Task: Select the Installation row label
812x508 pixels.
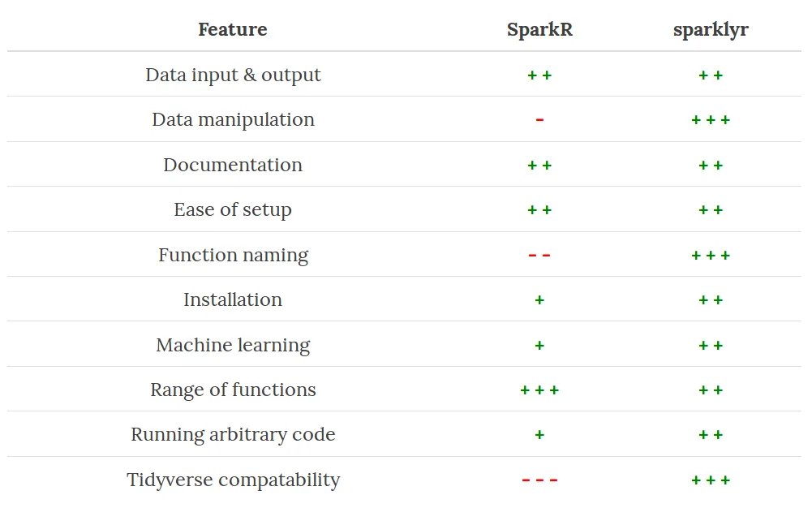Action: point(233,299)
